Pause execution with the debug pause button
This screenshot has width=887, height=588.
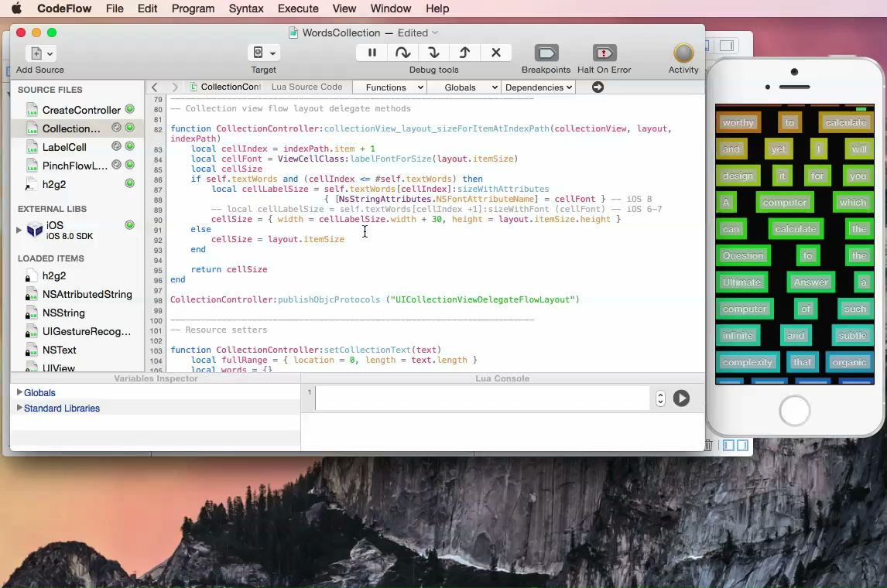[x=372, y=53]
